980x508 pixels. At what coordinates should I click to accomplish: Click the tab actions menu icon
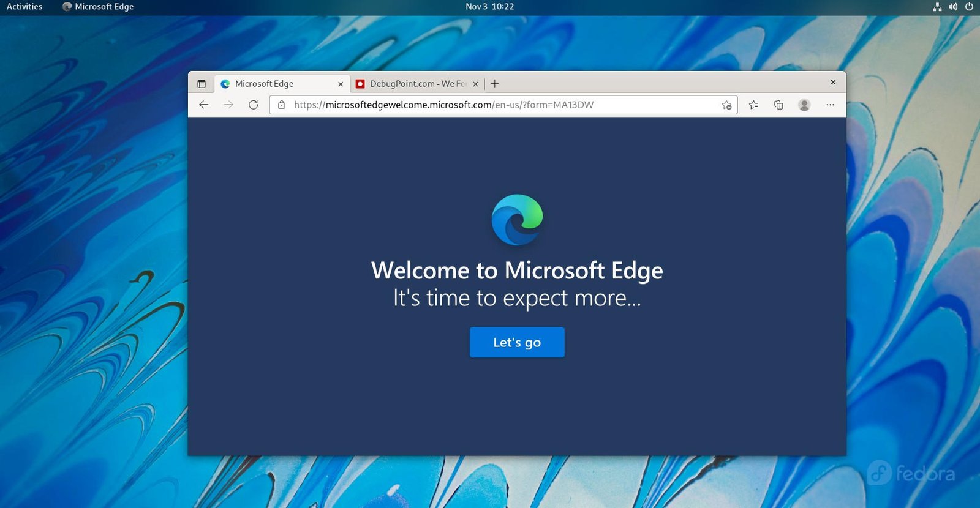tap(202, 84)
